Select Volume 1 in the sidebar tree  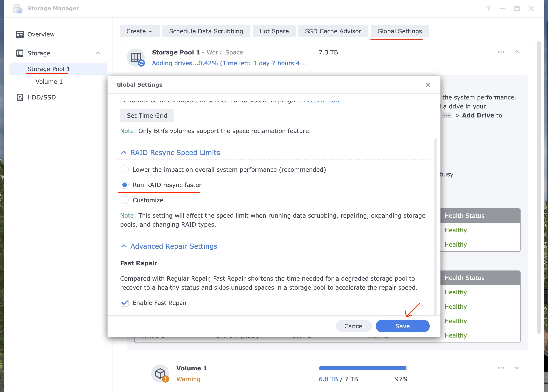point(49,82)
